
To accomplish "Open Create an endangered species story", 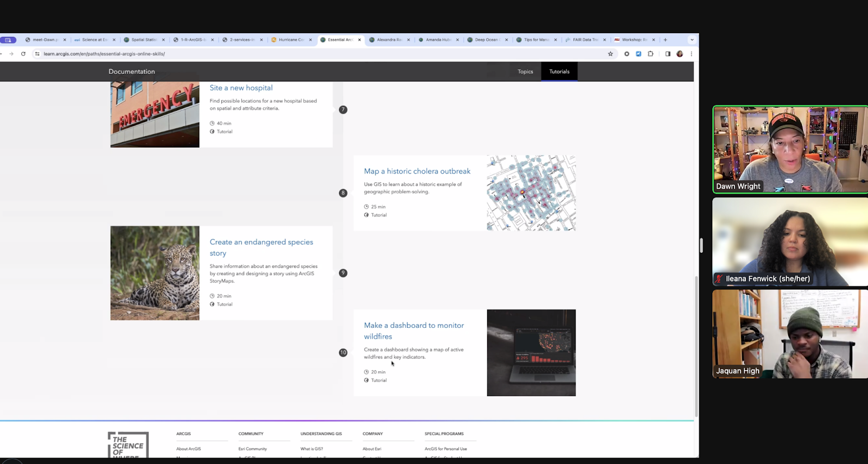I will click(x=261, y=247).
